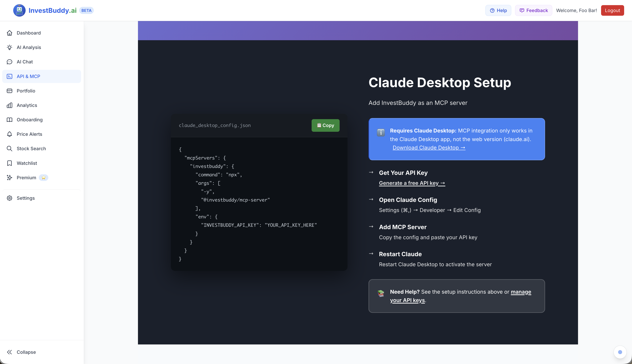
Task: Select the Analytics bar chart icon
Action: click(x=10, y=105)
